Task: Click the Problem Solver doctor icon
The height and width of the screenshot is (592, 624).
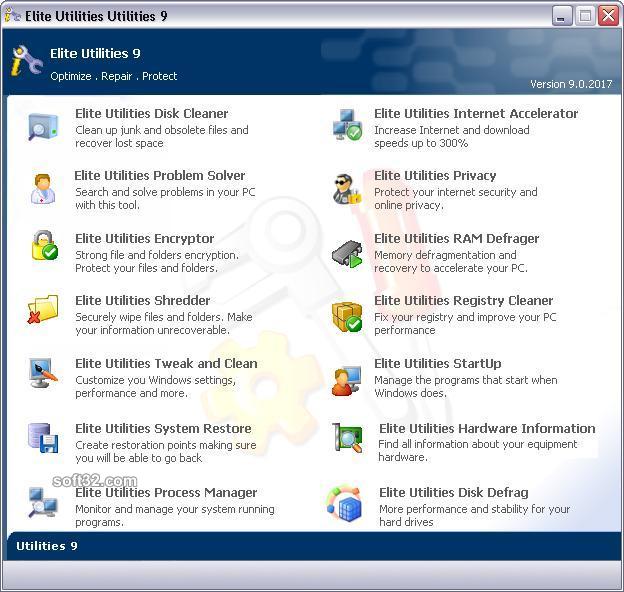Action: (x=43, y=189)
